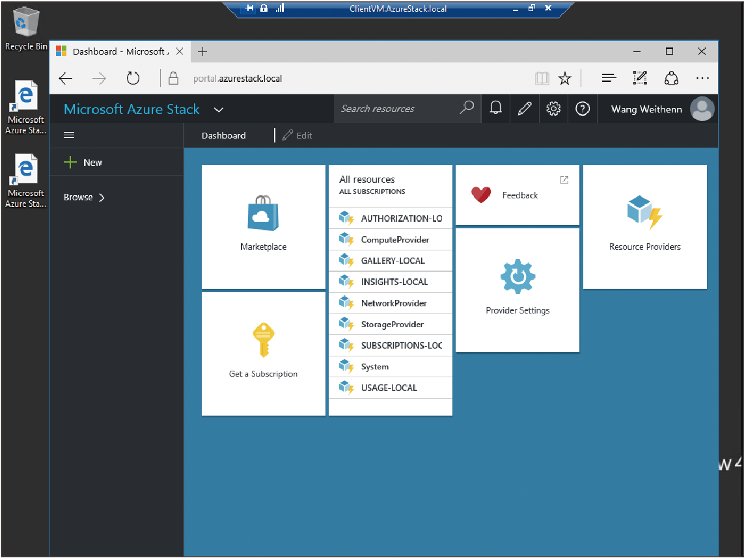This screenshot has width=746, height=560.
Task: Open the Recycle Bin desktop icon
Action: coord(25,29)
